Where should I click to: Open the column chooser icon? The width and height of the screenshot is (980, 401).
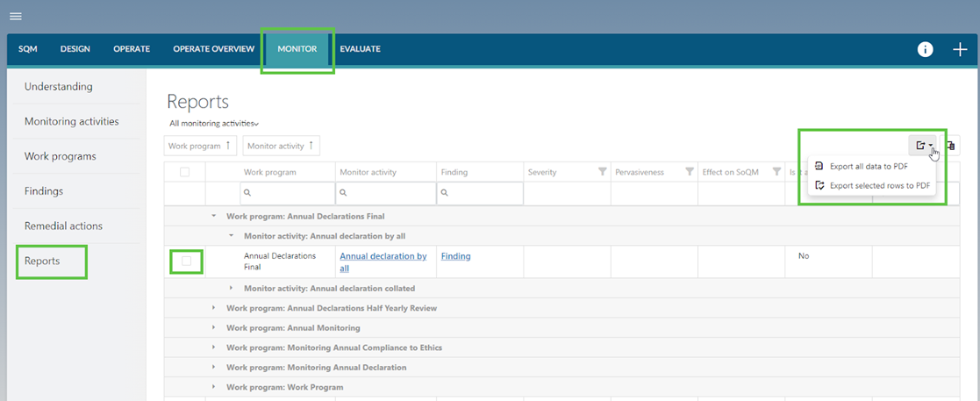(x=949, y=146)
